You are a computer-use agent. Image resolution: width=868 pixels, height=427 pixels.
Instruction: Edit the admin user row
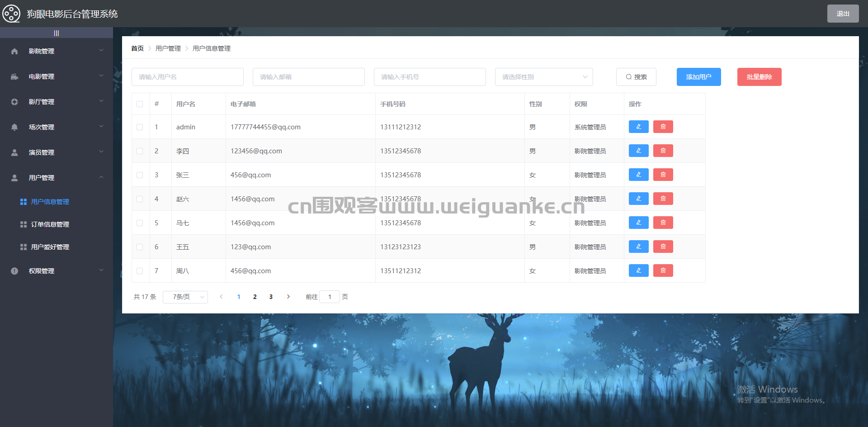point(639,127)
